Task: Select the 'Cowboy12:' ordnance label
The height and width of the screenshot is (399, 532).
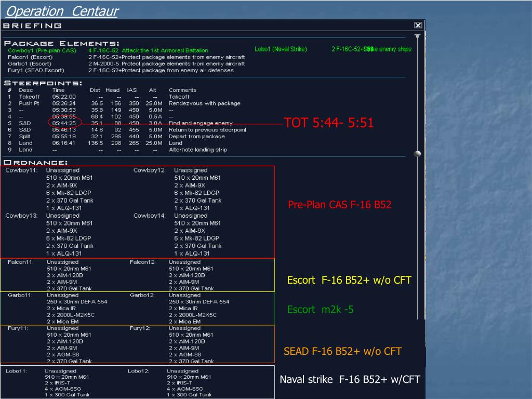Action: click(x=149, y=170)
